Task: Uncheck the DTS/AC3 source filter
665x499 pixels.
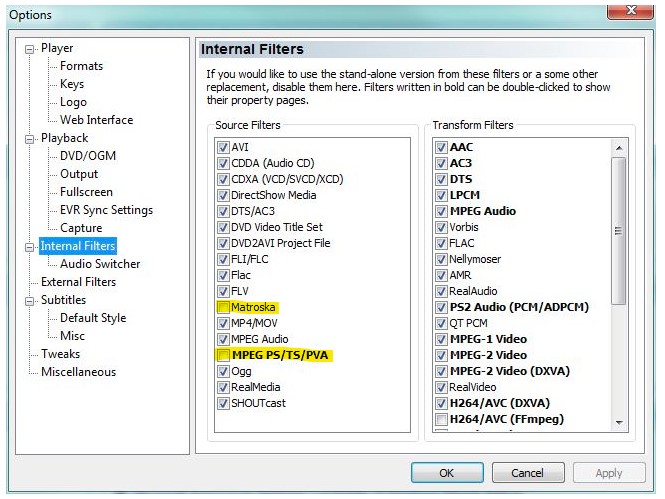Action: (x=223, y=211)
